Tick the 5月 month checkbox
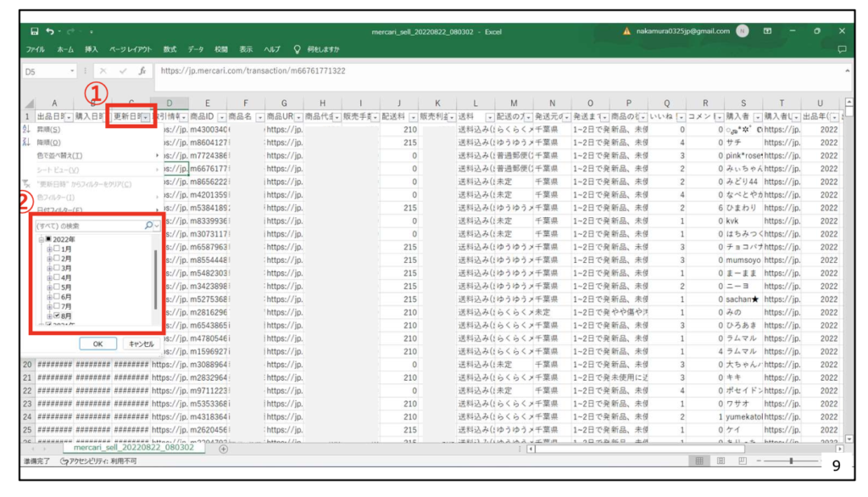 click(x=57, y=287)
